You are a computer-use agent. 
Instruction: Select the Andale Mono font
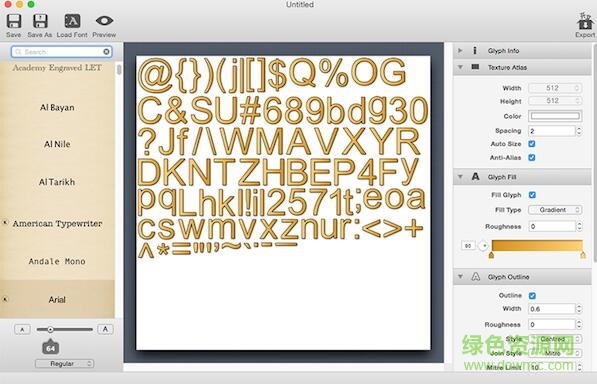57,261
